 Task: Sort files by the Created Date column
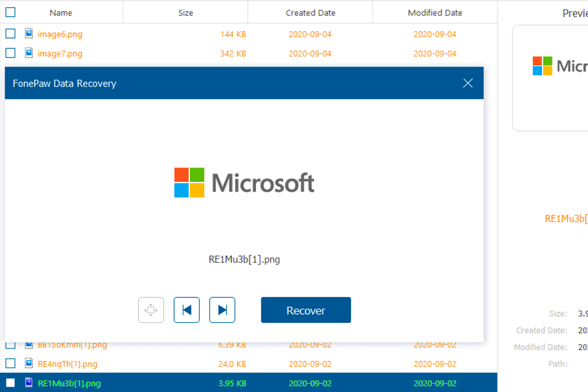pyautogui.click(x=310, y=12)
